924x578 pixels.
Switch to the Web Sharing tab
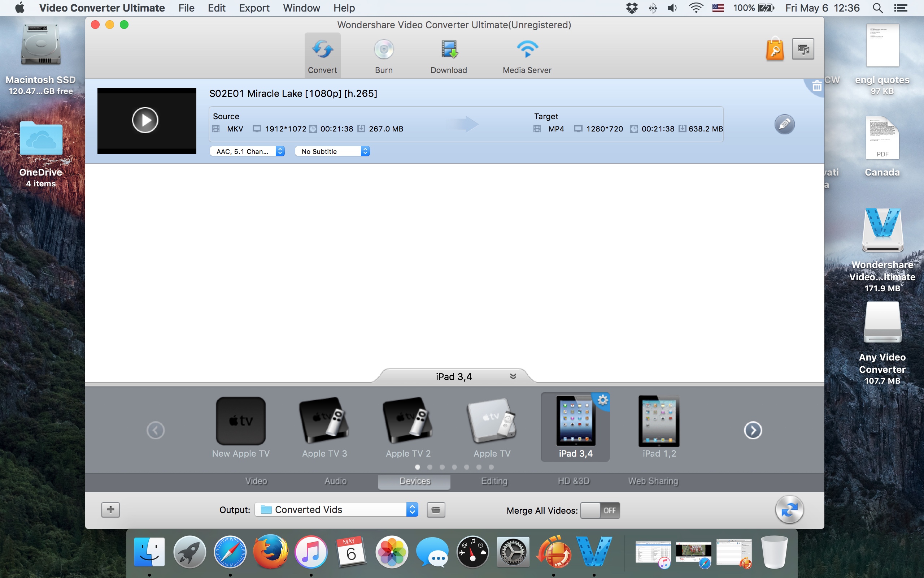click(653, 481)
